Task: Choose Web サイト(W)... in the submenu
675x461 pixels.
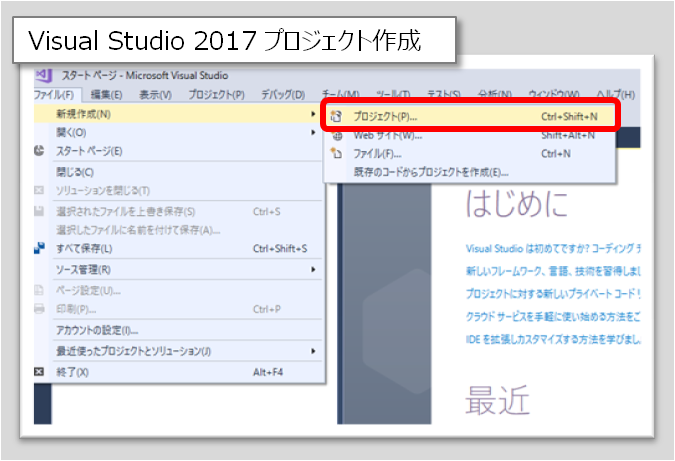Action: 470,136
